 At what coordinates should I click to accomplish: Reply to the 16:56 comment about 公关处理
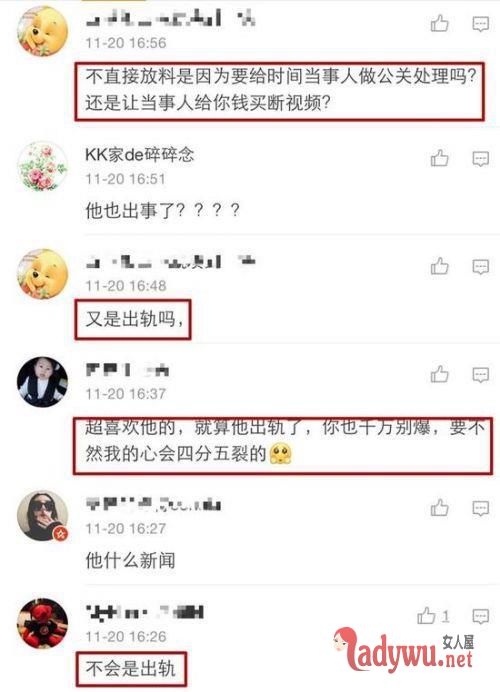tap(481, 24)
